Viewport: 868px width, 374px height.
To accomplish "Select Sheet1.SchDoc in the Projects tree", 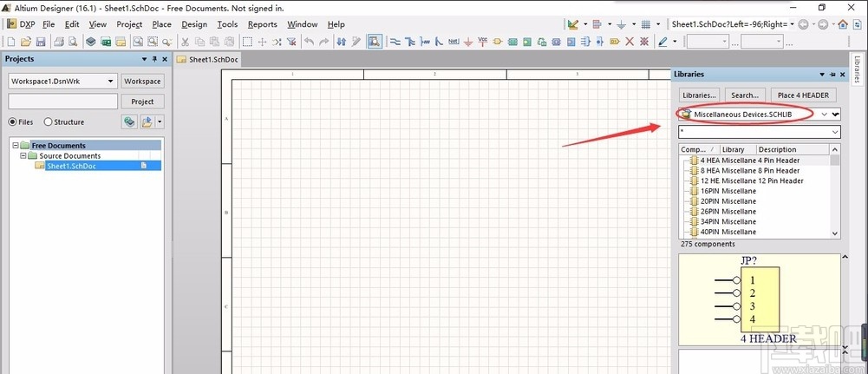I will pos(71,166).
